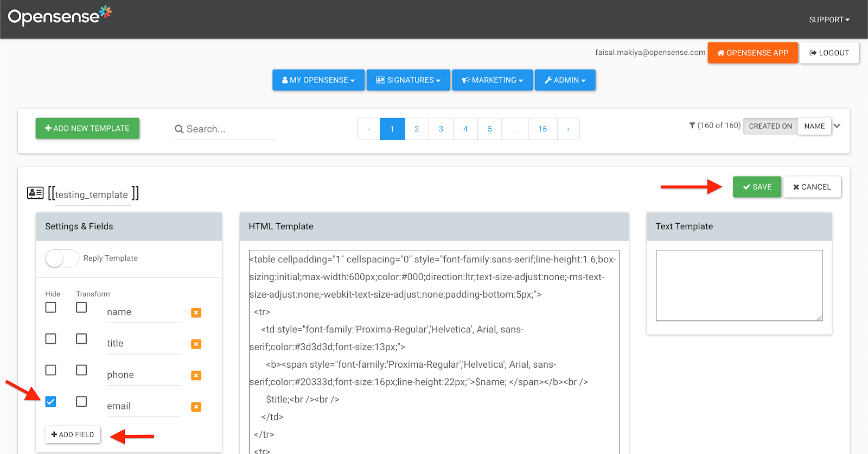Go to previous page arrow
Viewport: 868px width, 454px height.
[369, 129]
